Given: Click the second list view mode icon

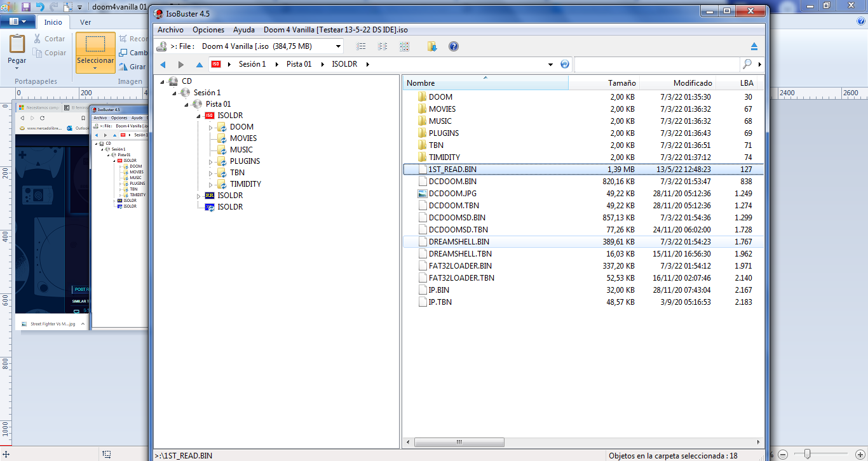Looking at the screenshot, I should click(x=383, y=46).
